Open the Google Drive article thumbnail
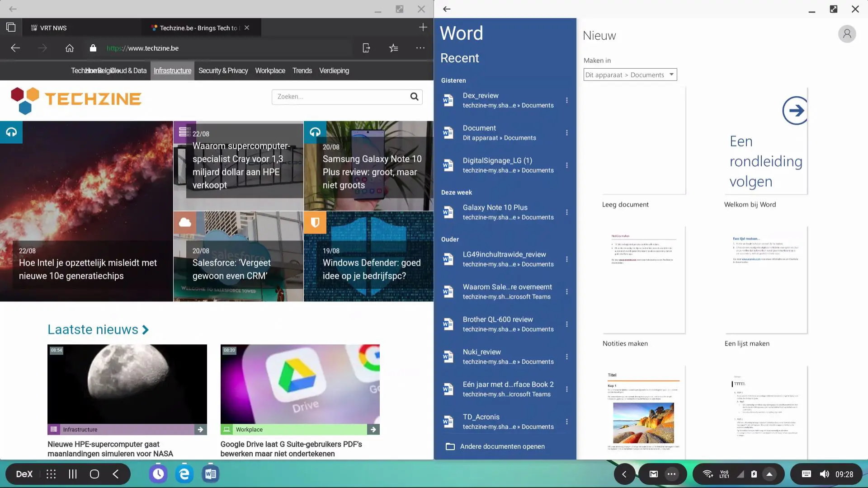 point(300,384)
